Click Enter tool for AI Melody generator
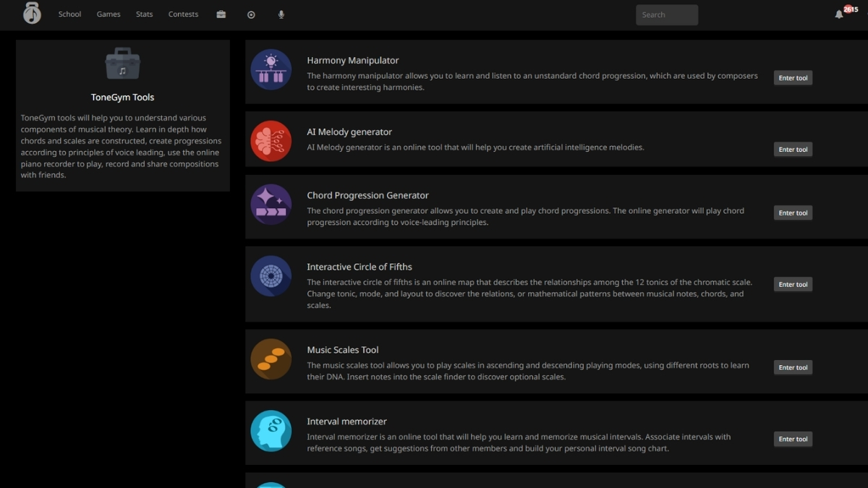Screen dimensions: 868x488 coord(793,150)
